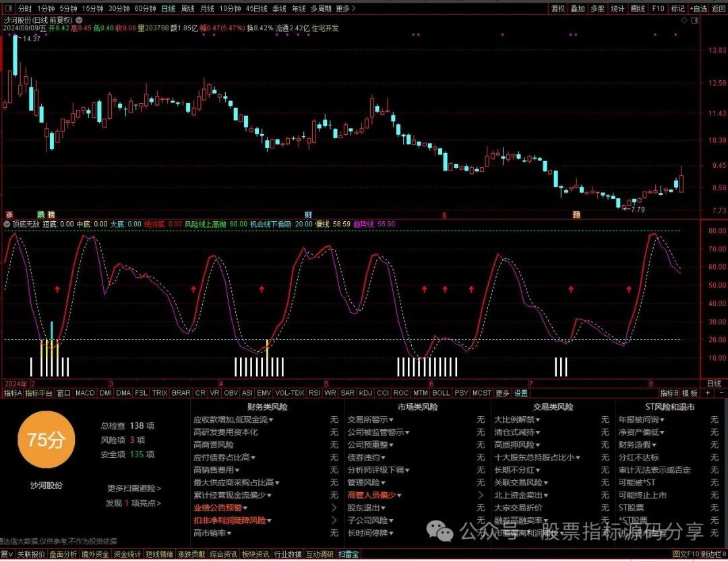The width and height of the screenshot is (728, 561).
Task: Click the 返回 back button
Action: coord(719,8)
